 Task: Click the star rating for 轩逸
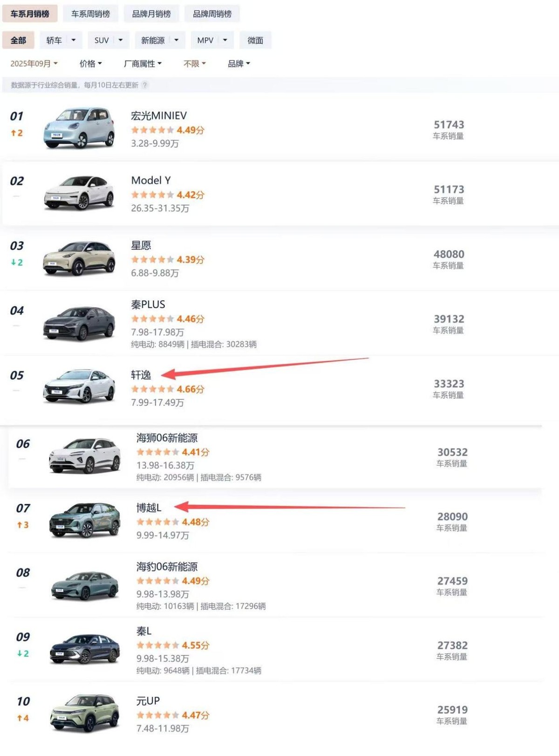(x=152, y=389)
